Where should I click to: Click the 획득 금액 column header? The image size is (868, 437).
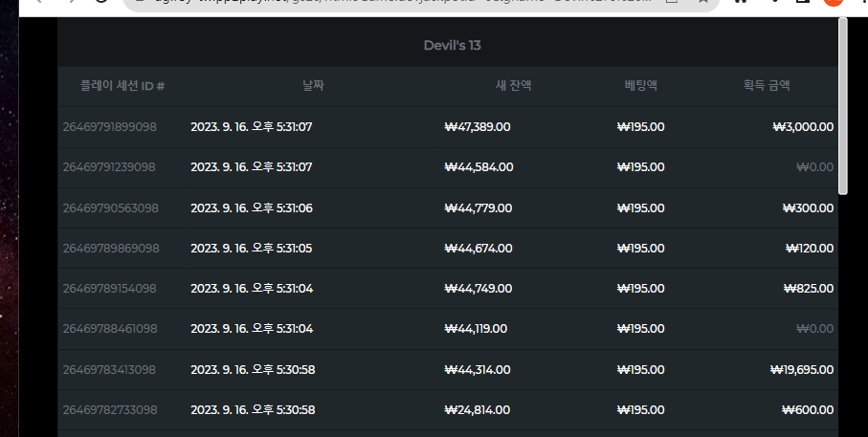767,86
